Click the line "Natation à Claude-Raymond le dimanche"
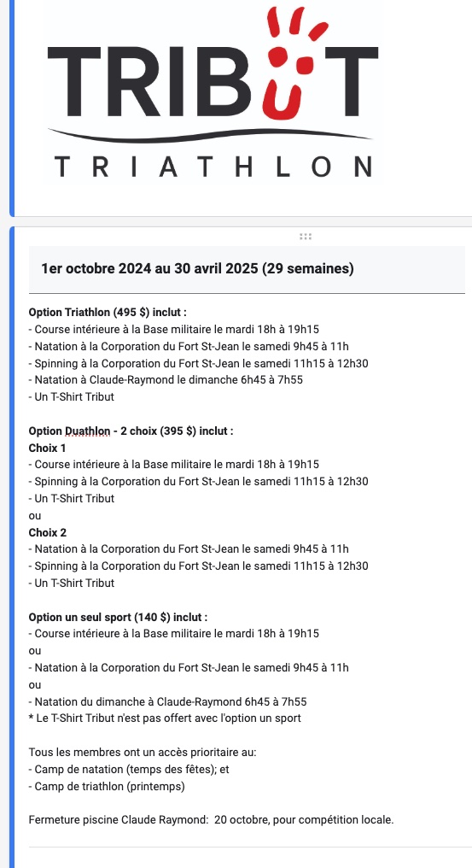This screenshot has width=472, height=868. click(166, 379)
